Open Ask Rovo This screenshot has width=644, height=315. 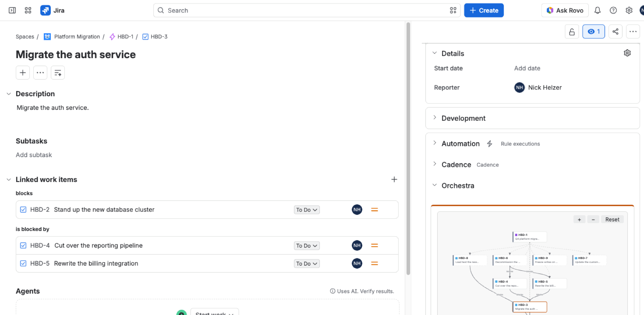(565, 10)
